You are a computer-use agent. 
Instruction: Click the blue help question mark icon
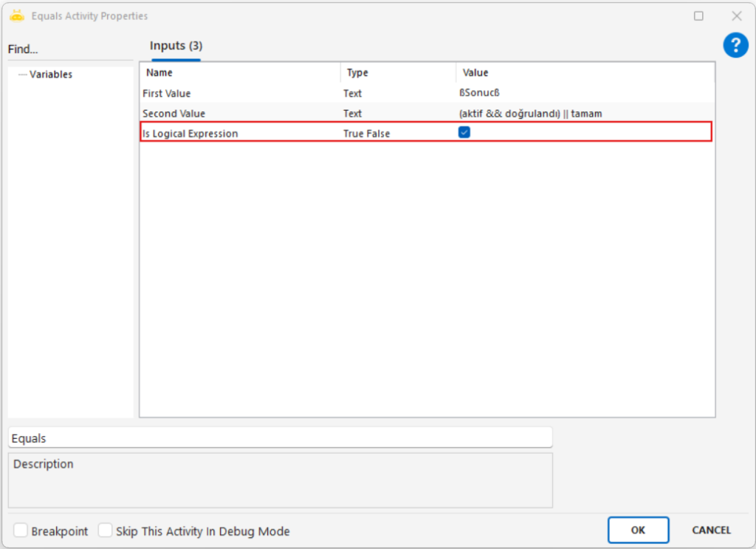pos(735,46)
